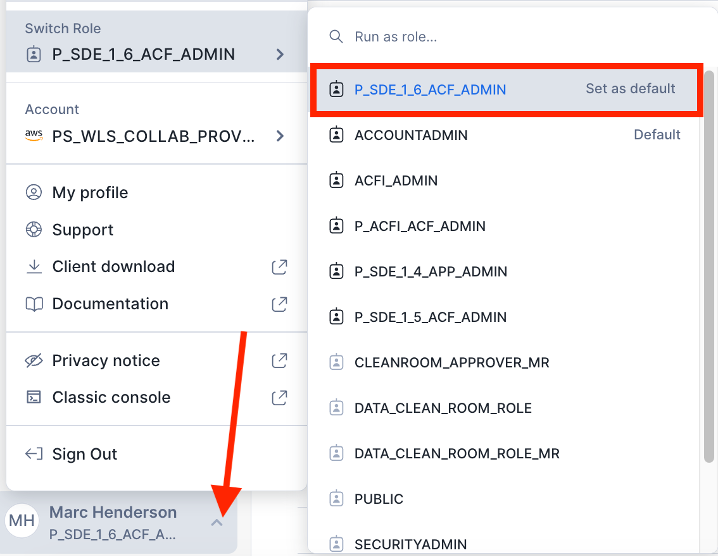Click the role badge icon beside ACCOUNTADMIN
This screenshot has width=718, height=556.
click(x=337, y=135)
